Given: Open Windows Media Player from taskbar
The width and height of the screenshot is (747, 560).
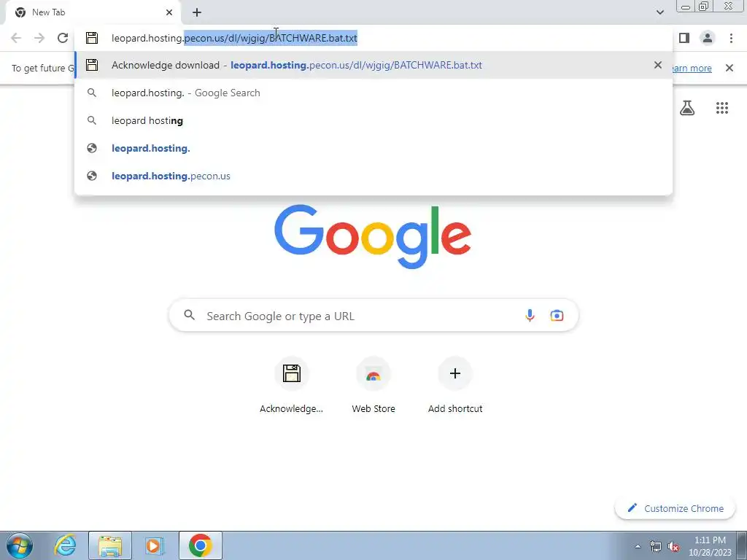Looking at the screenshot, I should point(155,545).
